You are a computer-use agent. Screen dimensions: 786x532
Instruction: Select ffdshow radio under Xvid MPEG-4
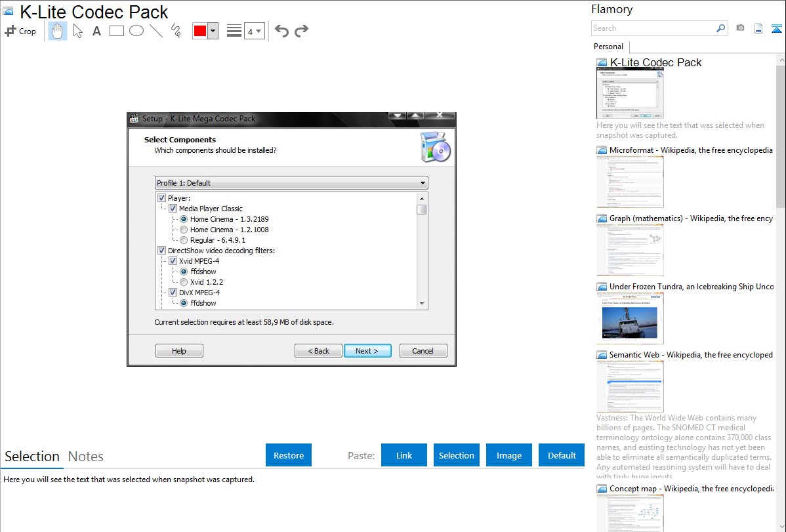click(x=184, y=272)
